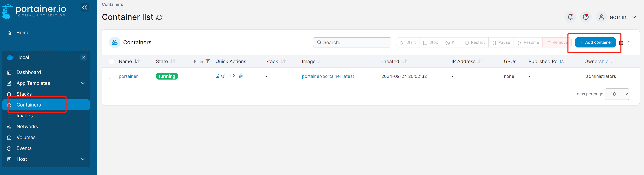644x175 pixels.
Task: Open Host in sidebar
Action: [x=22, y=159]
